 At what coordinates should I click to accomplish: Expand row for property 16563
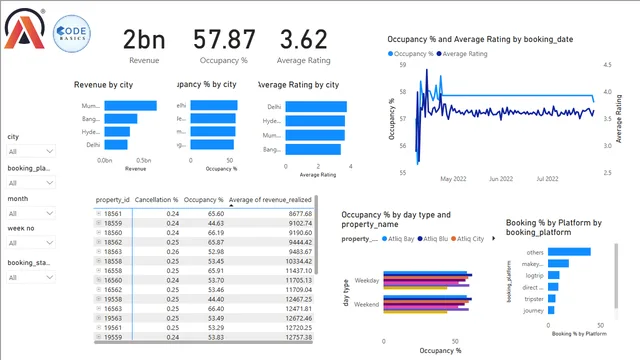point(98,309)
